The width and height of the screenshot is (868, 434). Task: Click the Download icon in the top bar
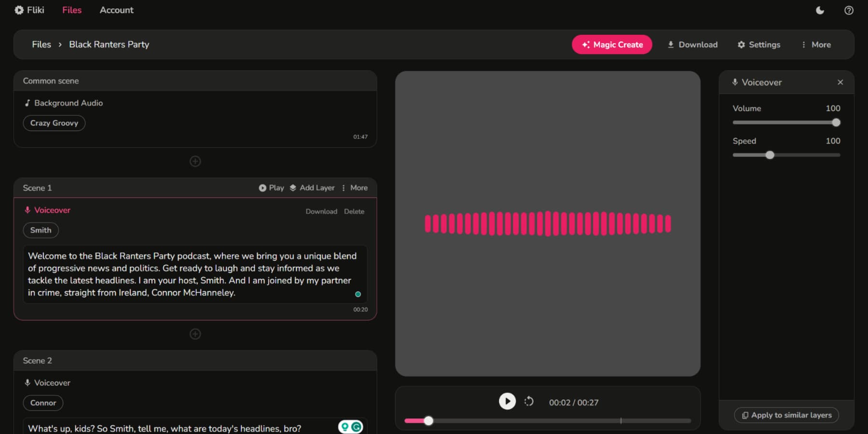671,44
